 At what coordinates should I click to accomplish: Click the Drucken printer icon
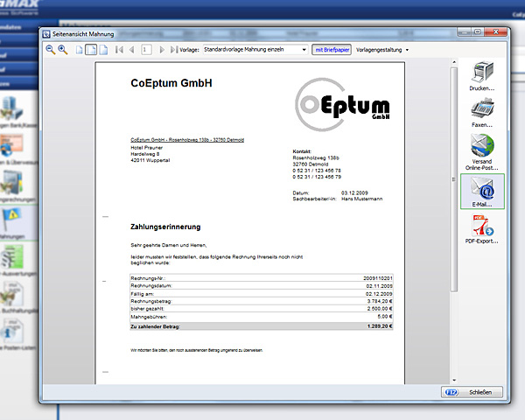[x=482, y=72]
